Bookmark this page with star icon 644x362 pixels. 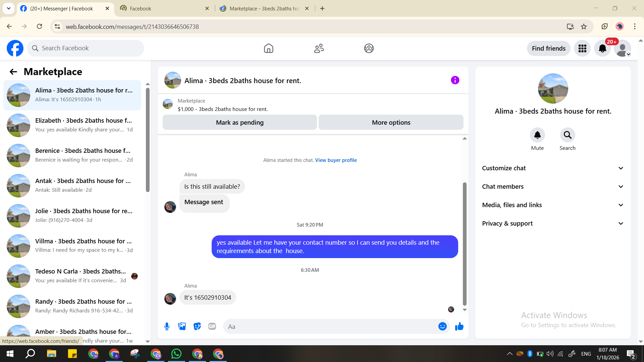coord(584,26)
